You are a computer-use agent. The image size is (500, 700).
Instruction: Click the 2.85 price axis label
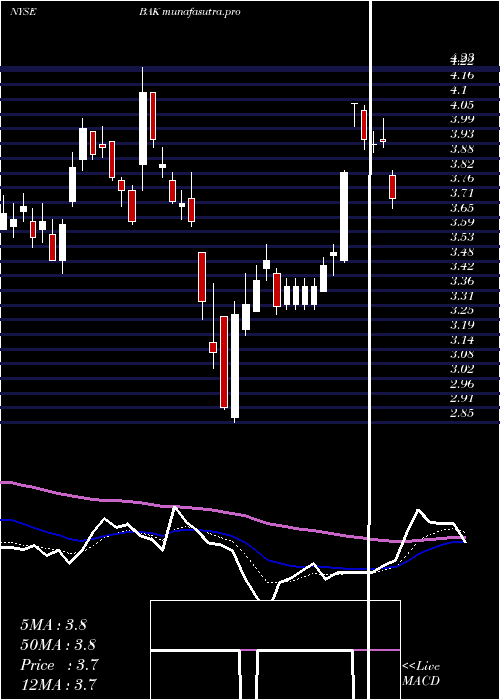[462, 413]
